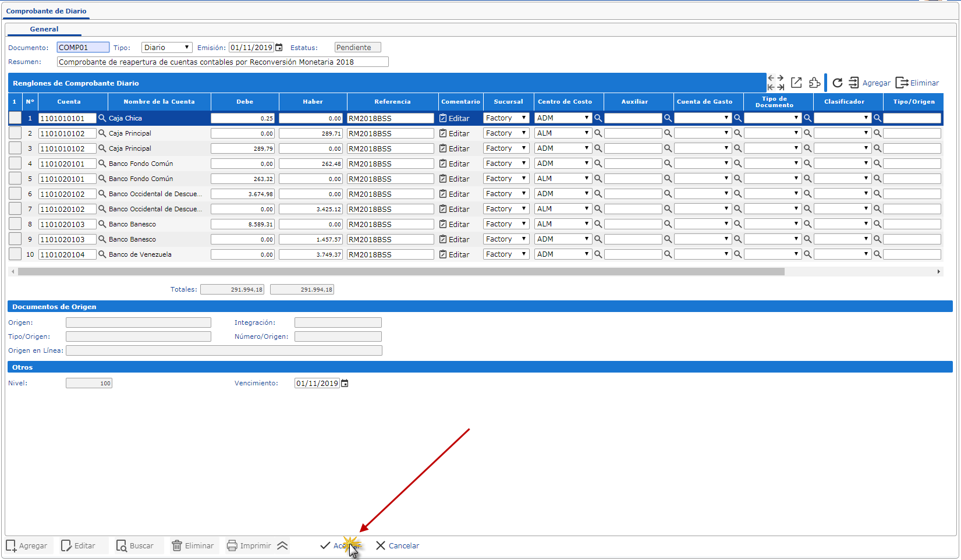Open the Centro de Costo dropdown in row 5

pyautogui.click(x=563, y=179)
